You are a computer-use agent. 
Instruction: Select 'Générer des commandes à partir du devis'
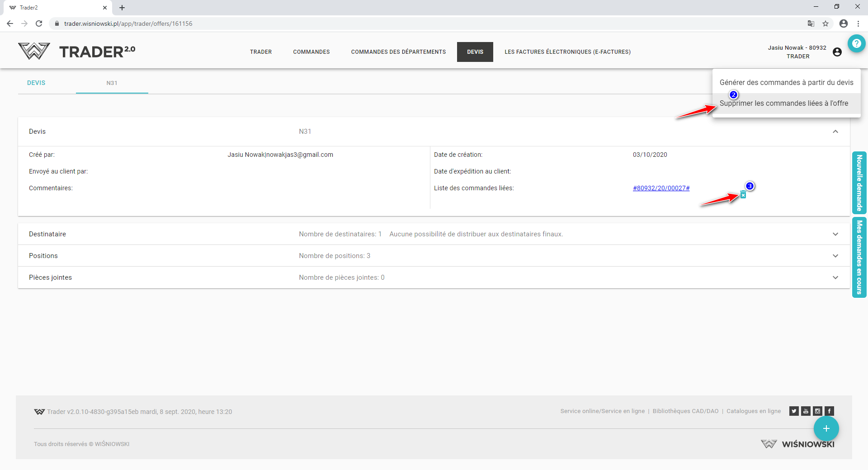[x=786, y=82]
